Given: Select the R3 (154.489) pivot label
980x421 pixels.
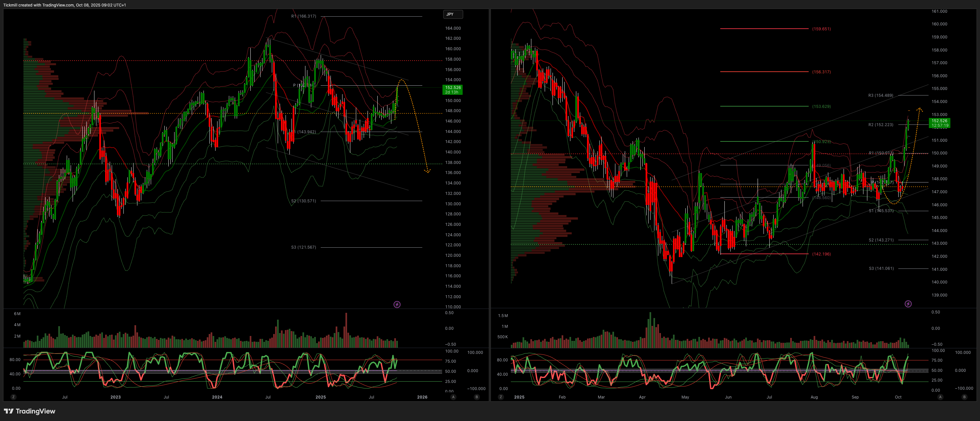Looking at the screenshot, I should (x=880, y=95).
